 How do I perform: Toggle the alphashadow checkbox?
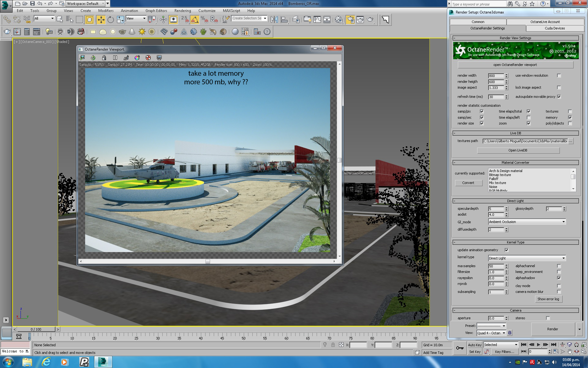[559, 278]
